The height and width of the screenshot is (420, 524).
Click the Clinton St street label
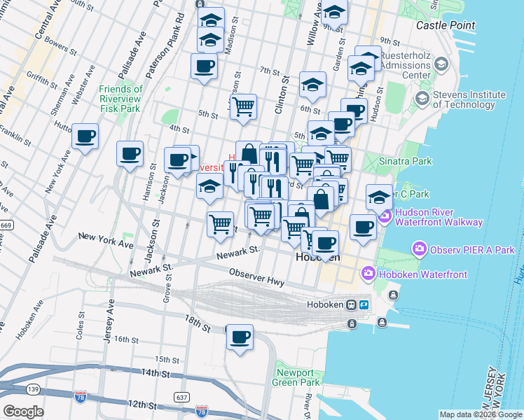tap(282, 94)
